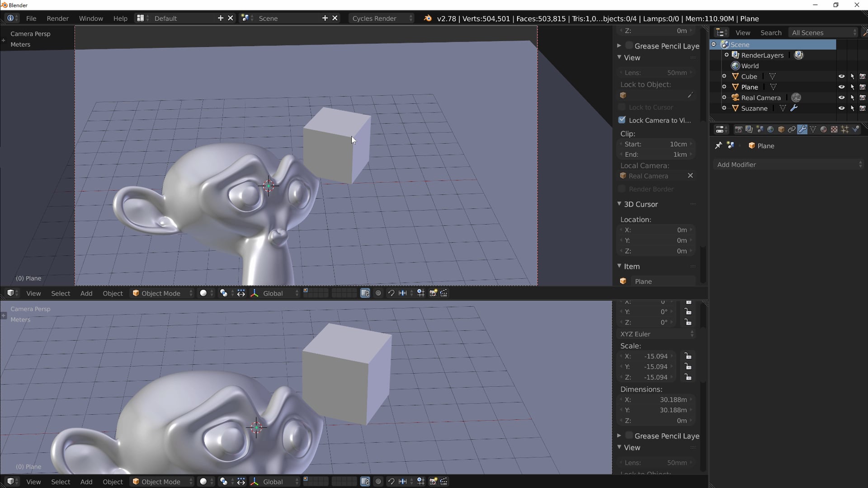Open the Render menu
Viewport: 868px width, 488px height.
point(57,18)
